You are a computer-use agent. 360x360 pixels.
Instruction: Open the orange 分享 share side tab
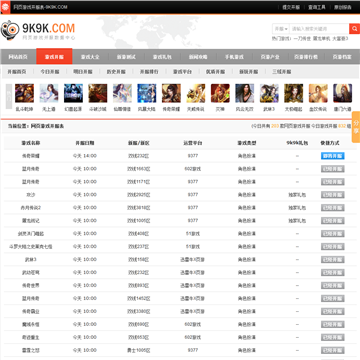click(x=356, y=127)
